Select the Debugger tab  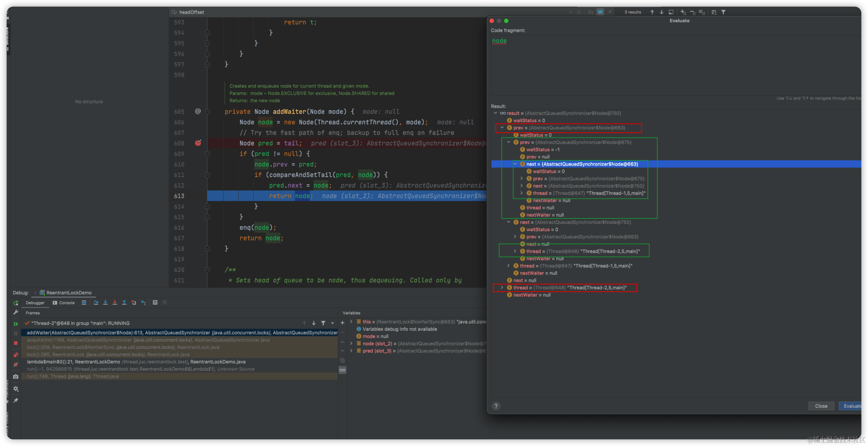click(x=35, y=303)
